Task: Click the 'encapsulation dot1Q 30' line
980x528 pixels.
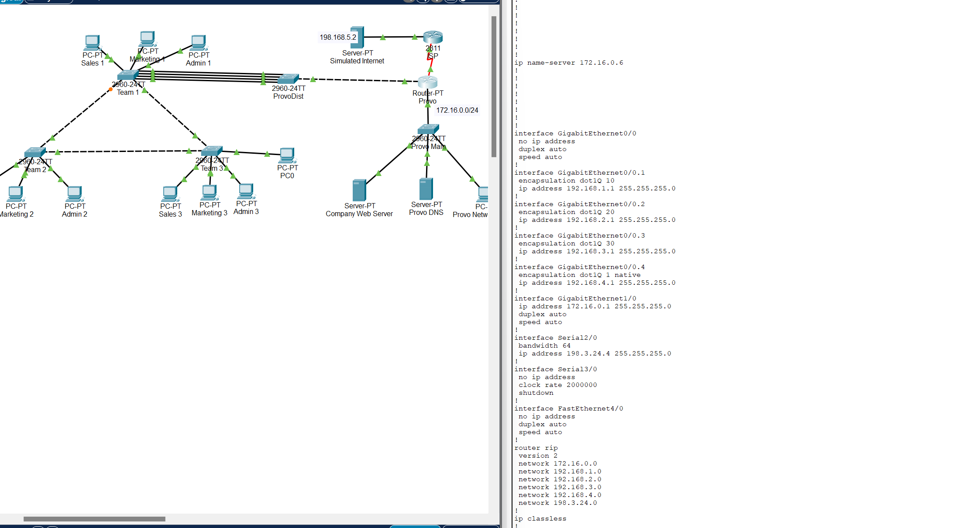Action: (567, 243)
